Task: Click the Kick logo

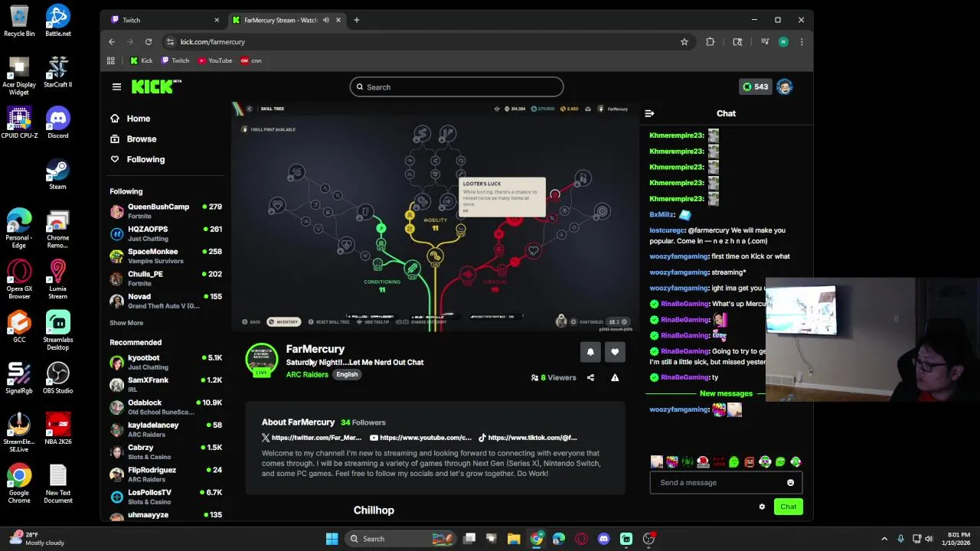Action: (x=155, y=86)
